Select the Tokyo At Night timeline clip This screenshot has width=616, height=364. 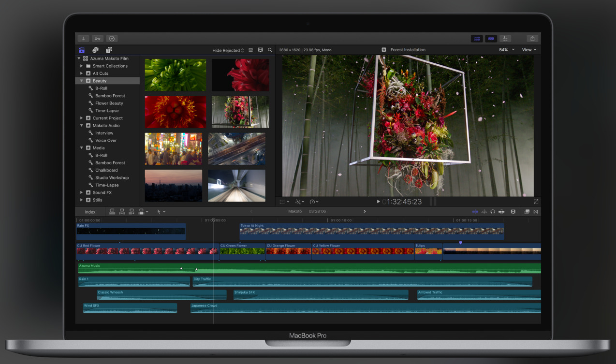pos(372,231)
